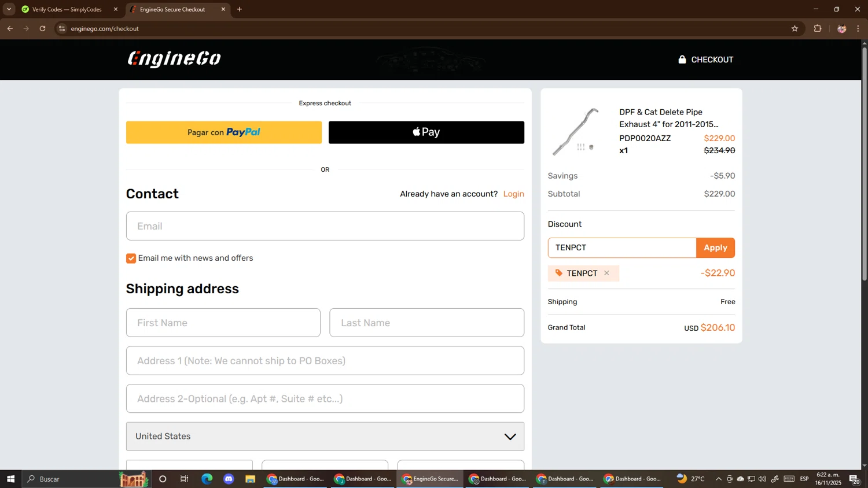Close the EngineGo Secure Checkout tab
This screenshot has height=488, width=868.
coord(223,9)
